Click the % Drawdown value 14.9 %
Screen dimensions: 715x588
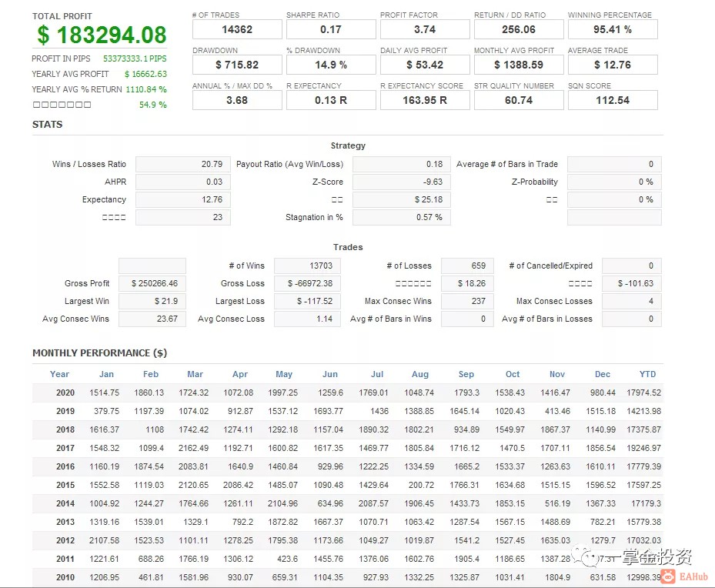click(x=331, y=65)
